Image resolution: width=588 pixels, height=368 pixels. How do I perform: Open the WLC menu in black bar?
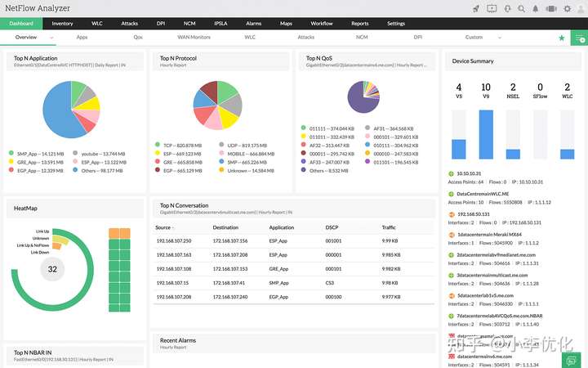97,23
